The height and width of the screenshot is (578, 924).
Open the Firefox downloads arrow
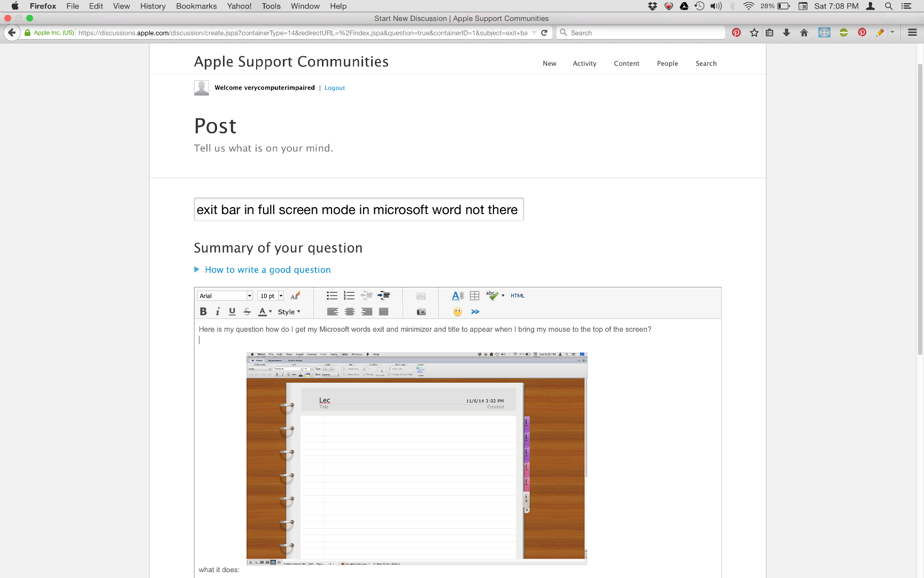[x=787, y=33]
